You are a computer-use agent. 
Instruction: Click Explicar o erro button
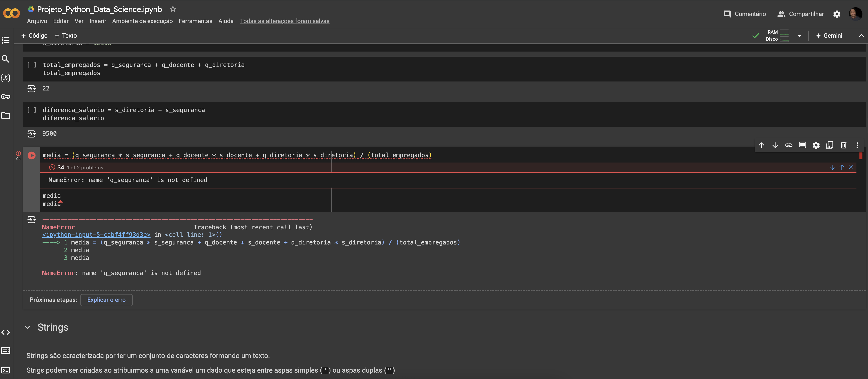click(107, 300)
